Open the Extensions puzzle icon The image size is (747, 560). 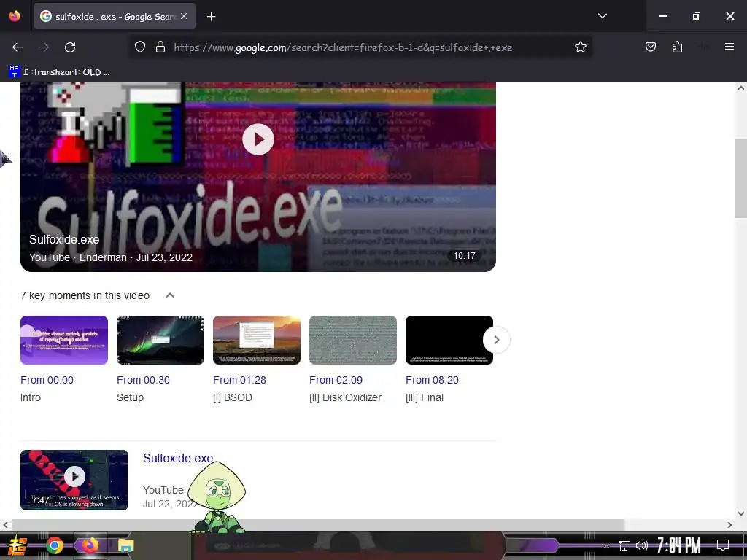coord(677,47)
